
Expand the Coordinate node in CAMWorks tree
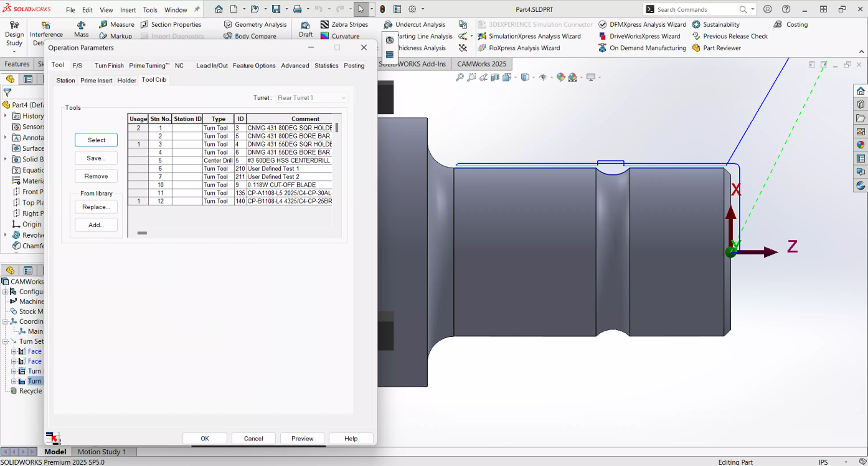[x=5, y=322]
